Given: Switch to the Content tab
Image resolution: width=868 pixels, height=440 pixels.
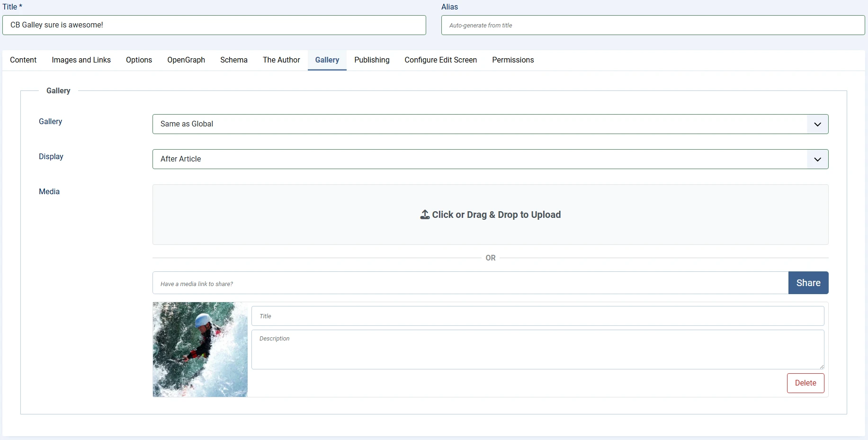Looking at the screenshot, I should pyautogui.click(x=23, y=60).
